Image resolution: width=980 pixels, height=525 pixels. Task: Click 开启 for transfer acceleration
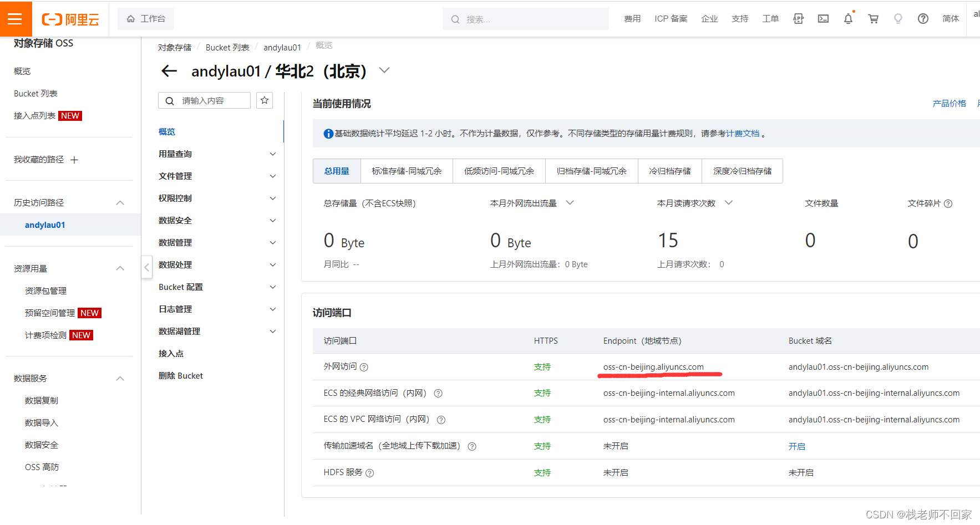pos(797,446)
